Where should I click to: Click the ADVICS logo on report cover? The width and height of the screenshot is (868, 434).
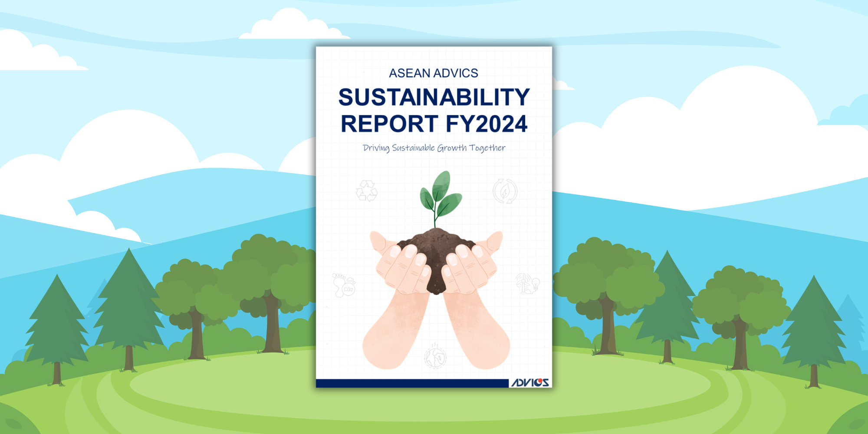pos(530,382)
